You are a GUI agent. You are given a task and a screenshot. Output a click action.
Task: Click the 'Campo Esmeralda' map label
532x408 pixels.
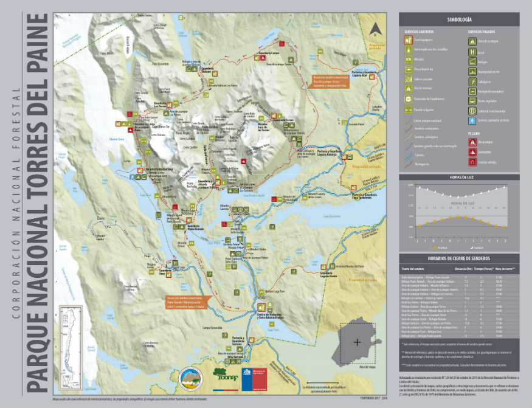tap(212, 328)
